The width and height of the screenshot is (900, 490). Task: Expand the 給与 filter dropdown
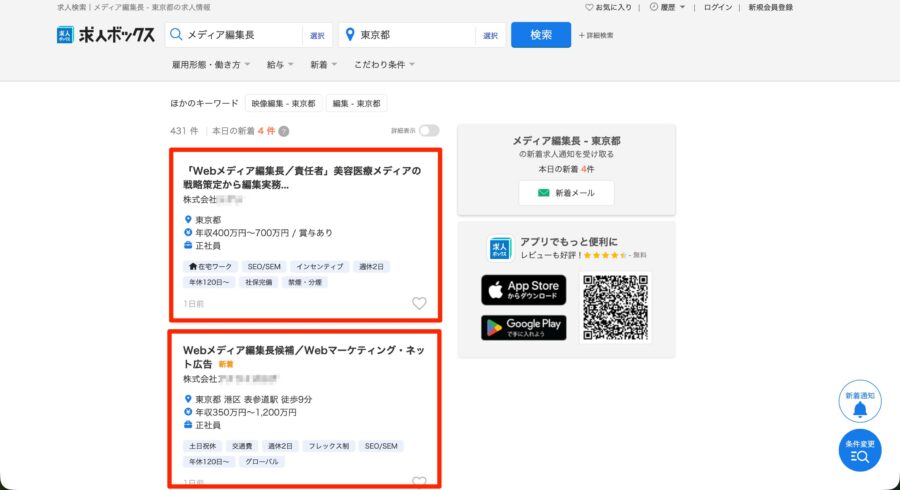(x=279, y=65)
